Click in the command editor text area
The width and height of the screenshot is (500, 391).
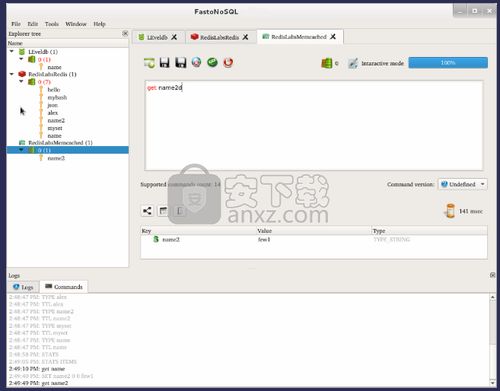point(314,126)
